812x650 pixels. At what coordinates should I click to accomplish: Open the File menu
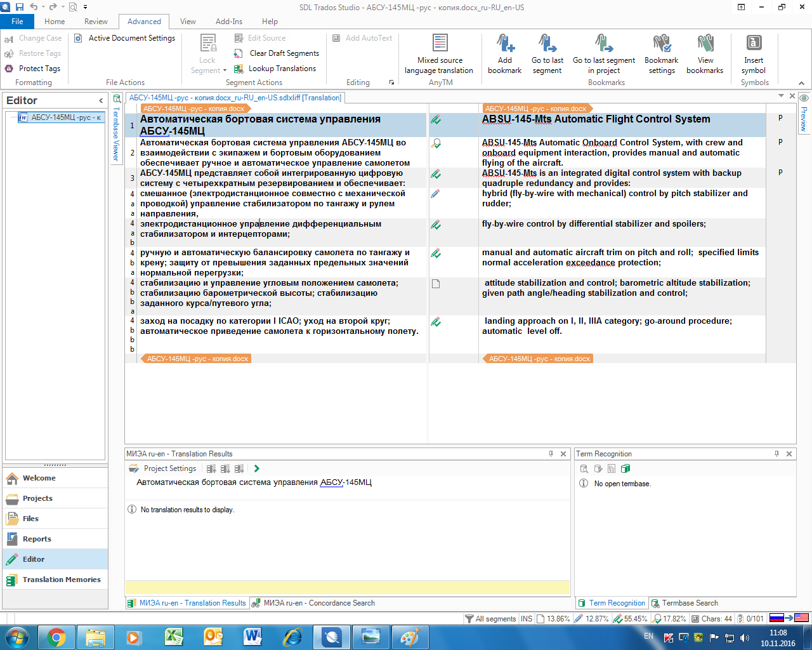[17, 22]
